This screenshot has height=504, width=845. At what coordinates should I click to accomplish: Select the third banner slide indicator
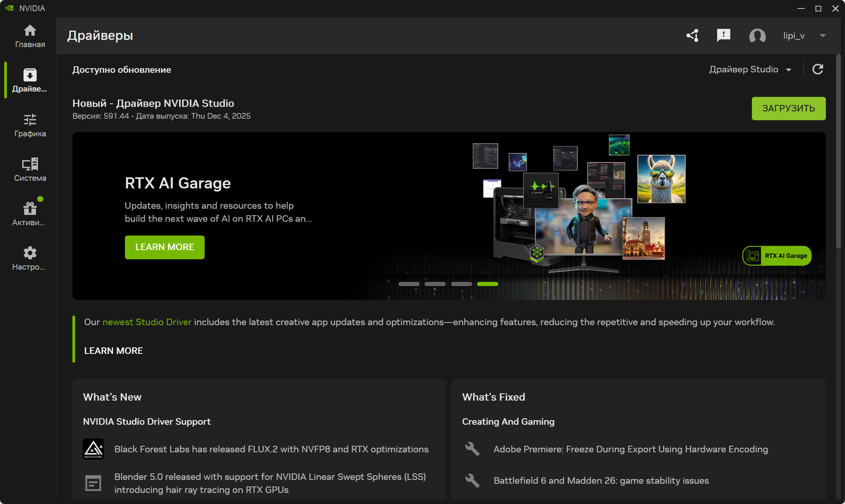coord(461,284)
